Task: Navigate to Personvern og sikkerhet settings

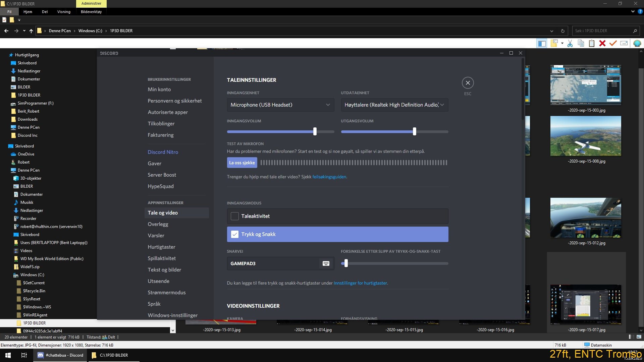Action: [x=174, y=100]
